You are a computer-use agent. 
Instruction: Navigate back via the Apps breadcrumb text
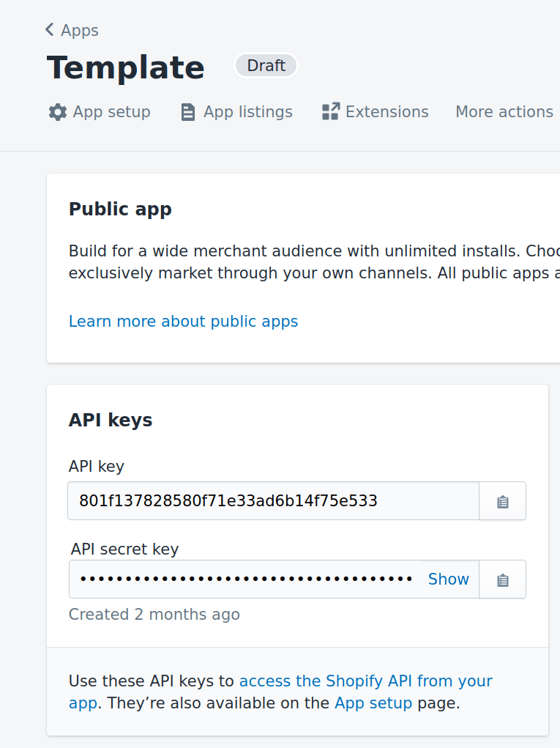coord(80,30)
